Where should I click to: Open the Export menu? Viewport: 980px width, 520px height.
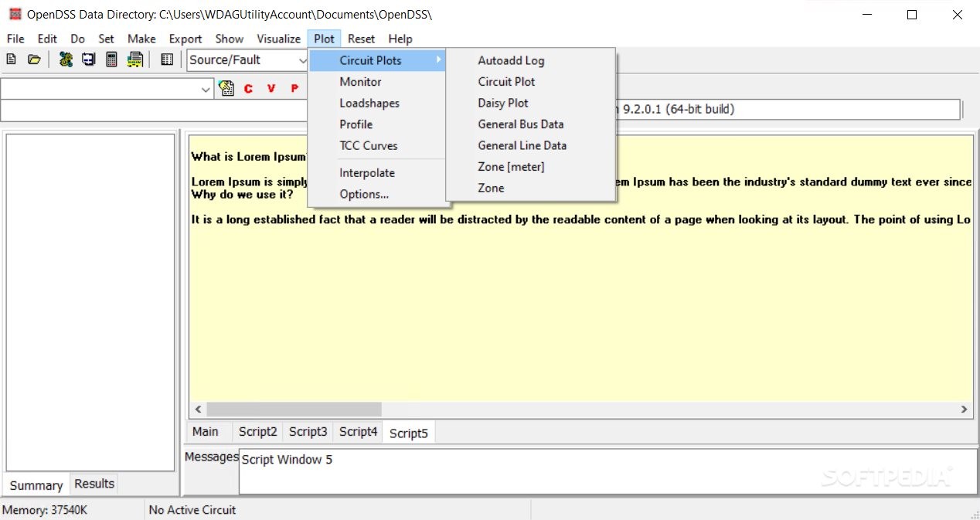pyautogui.click(x=185, y=39)
